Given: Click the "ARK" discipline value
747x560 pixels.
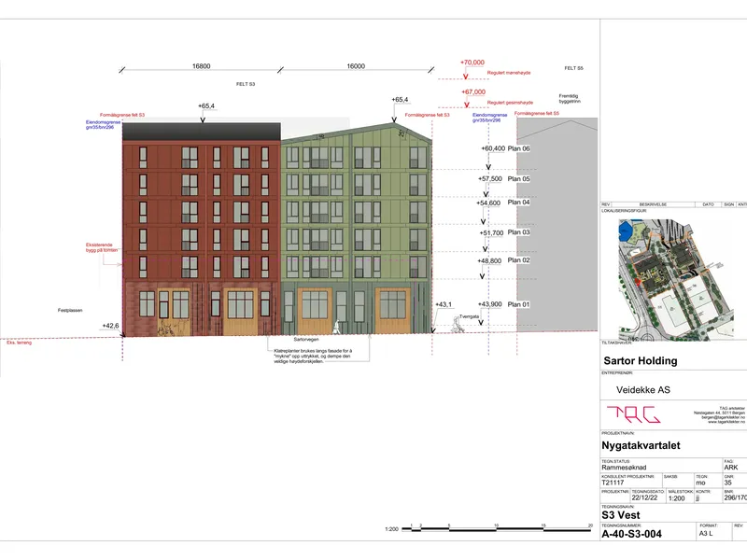Looking at the screenshot, I should (731, 468).
